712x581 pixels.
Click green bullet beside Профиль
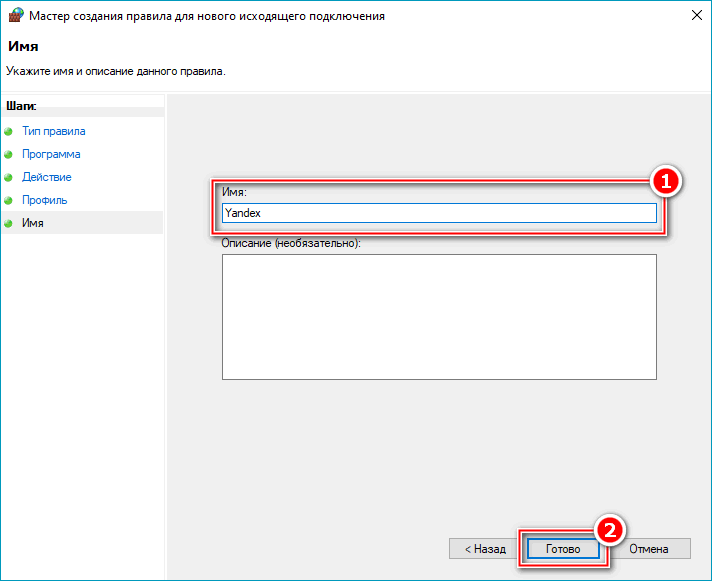pyautogui.click(x=9, y=201)
